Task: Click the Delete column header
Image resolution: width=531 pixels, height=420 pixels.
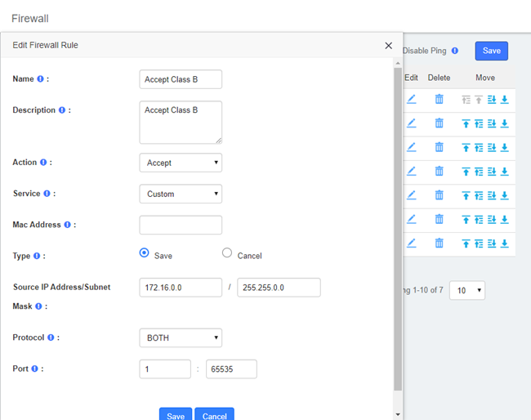Action: (x=439, y=78)
